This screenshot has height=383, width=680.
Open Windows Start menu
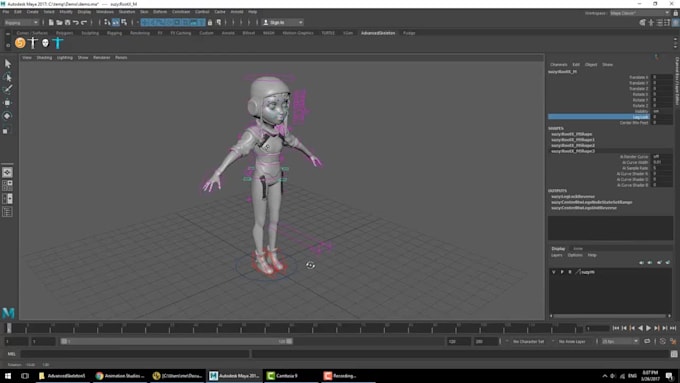click(x=8, y=376)
